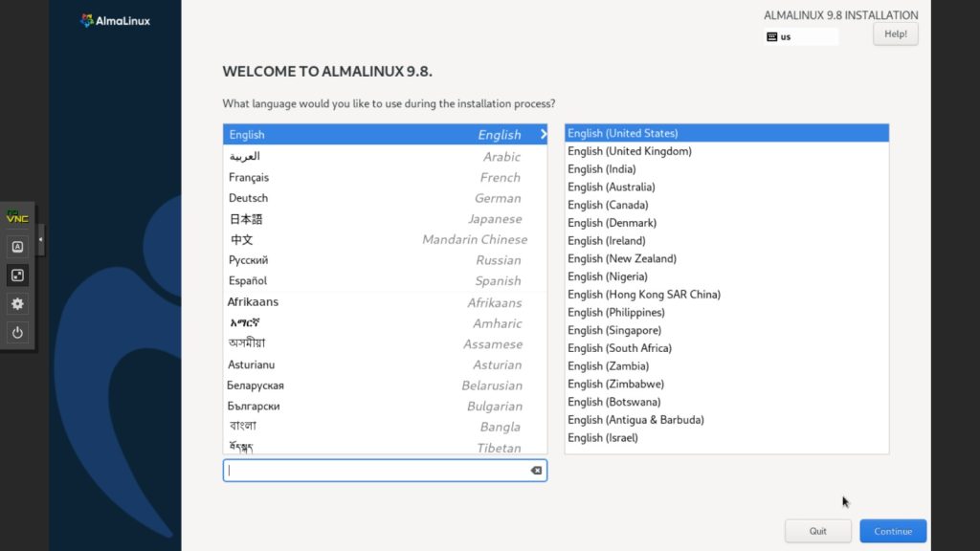980x551 pixels.
Task: Choose English (Canada) locale
Action: coord(726,205)
